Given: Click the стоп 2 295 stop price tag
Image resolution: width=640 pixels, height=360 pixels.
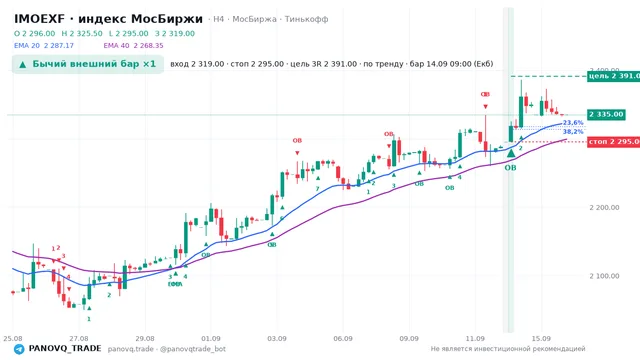Looking at the screenshot, I should coord(613,142).
